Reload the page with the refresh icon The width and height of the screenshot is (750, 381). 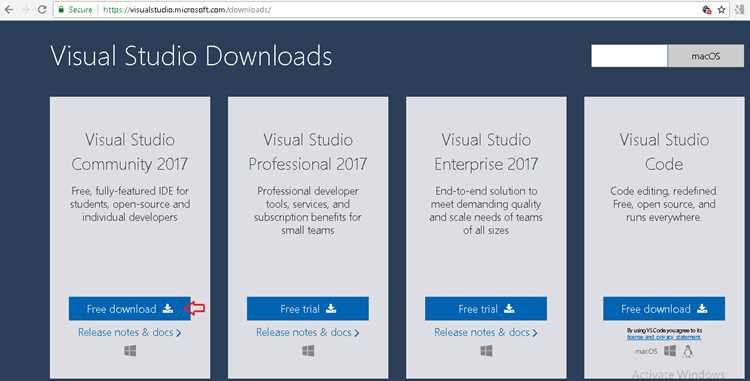[x=42, y=10]
